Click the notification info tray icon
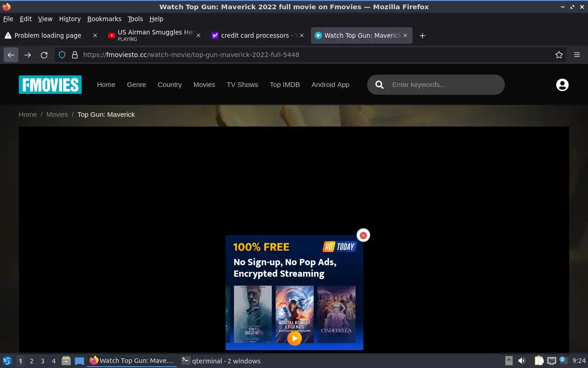 563,361
